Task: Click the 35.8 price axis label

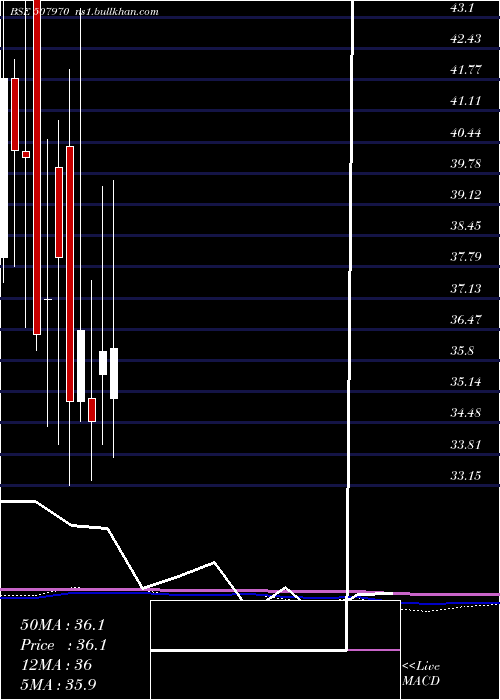Action: [462, 351]
